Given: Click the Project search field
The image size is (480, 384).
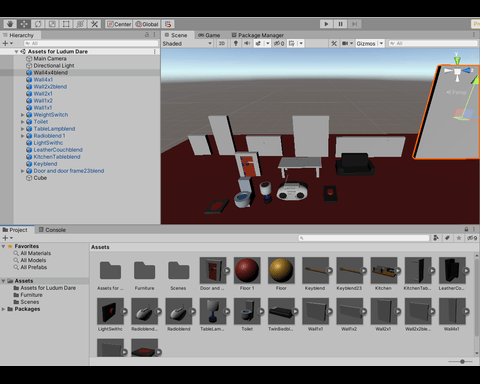Looking at the screenshot, I should [364, 238].
